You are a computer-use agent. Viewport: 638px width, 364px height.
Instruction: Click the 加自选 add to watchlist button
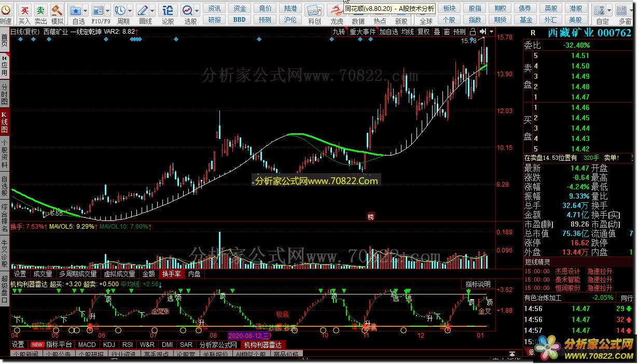point(389,32)
